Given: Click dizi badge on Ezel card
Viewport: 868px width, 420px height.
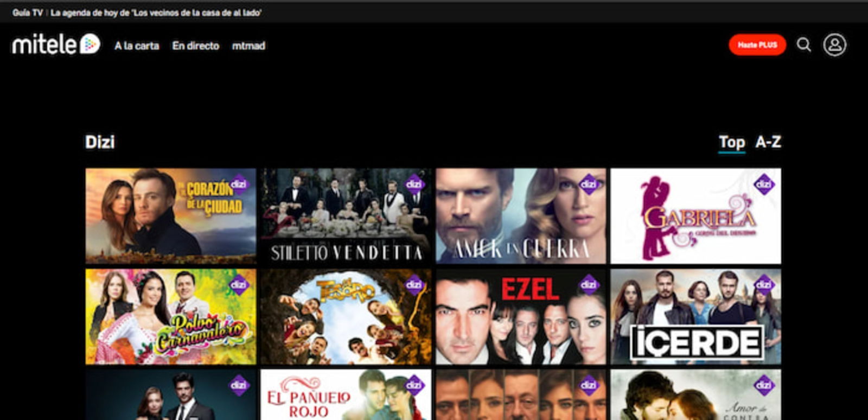Looking at the screenshot, I should 589,284.
